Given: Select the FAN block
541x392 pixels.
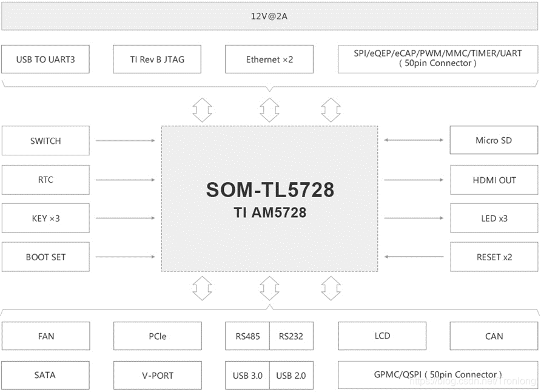Looking at the screenshot, I should pos(46,336).
